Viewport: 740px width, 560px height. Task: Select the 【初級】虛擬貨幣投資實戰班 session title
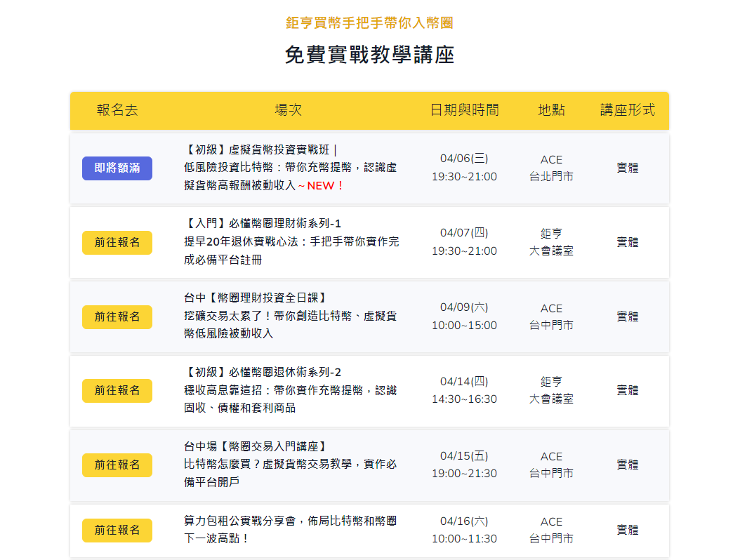[261, 150]
